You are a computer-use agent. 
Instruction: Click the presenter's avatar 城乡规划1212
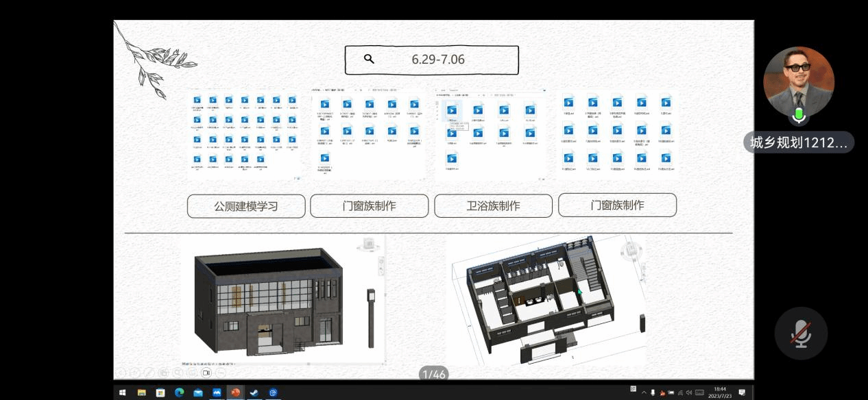coord(798,82)
